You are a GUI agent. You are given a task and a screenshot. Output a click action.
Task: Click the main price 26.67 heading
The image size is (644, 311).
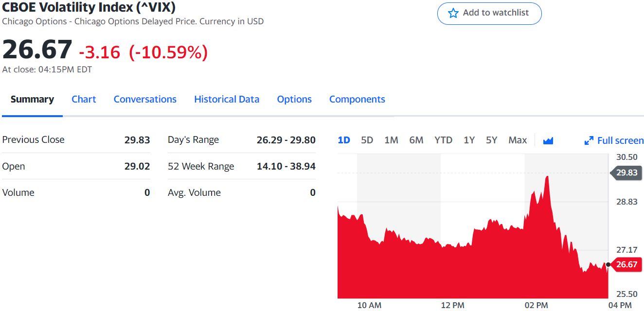(x=37, y=50)
